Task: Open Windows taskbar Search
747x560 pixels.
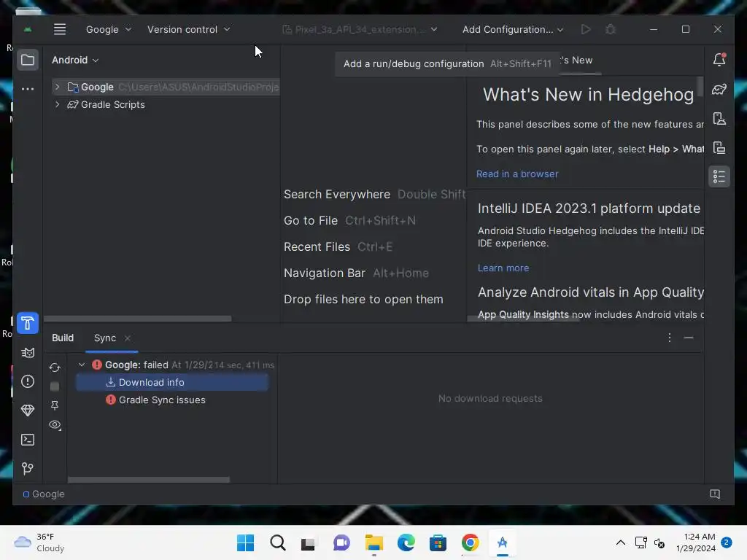Action: tap(278, 542)
